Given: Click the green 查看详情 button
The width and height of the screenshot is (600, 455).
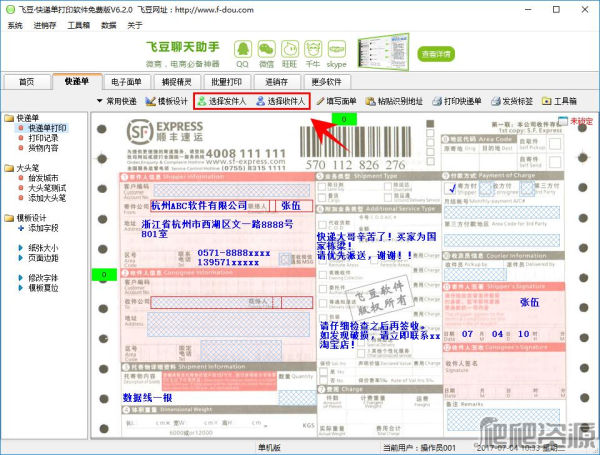Looking at the screenshot, I should pos(436,54).
